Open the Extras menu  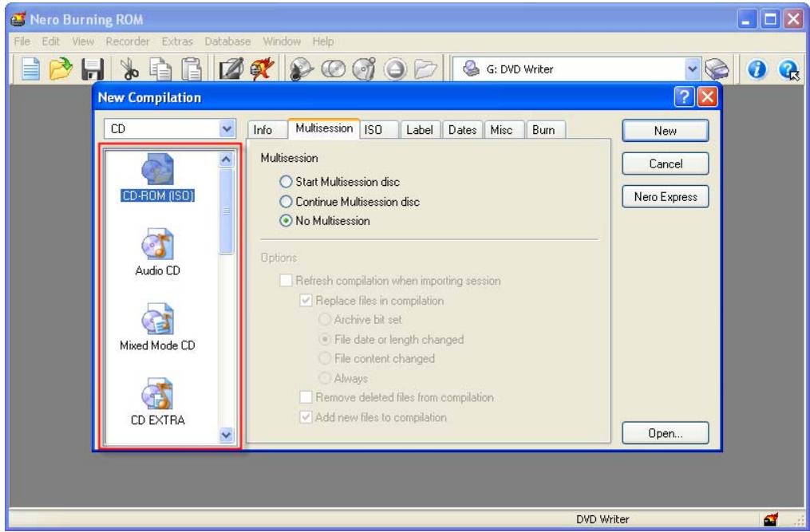177,41
